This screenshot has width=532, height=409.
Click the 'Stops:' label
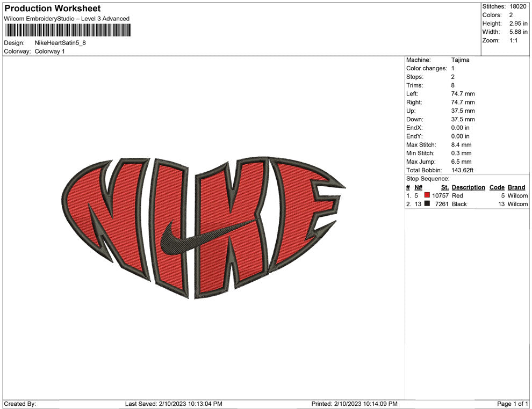[415, 77]
